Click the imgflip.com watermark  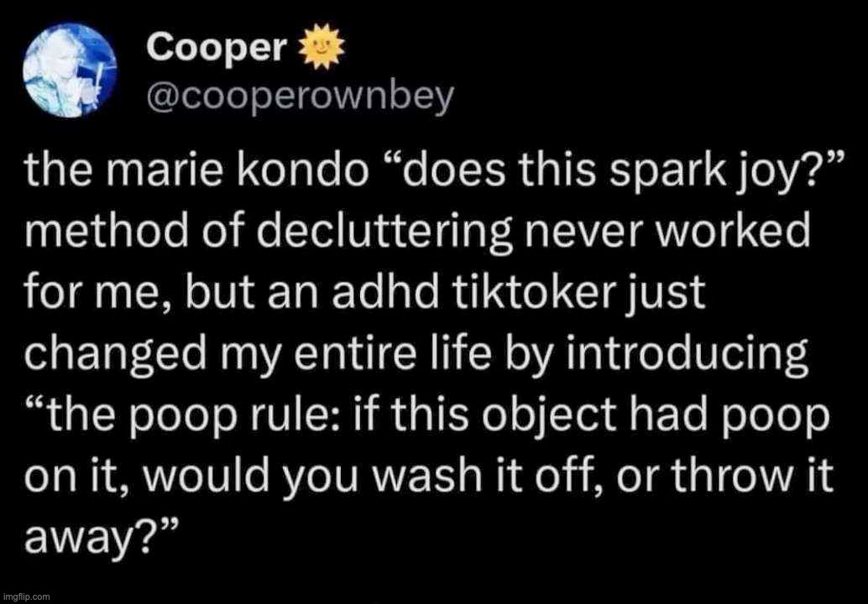pyautogui.click(x=25, y=596)
